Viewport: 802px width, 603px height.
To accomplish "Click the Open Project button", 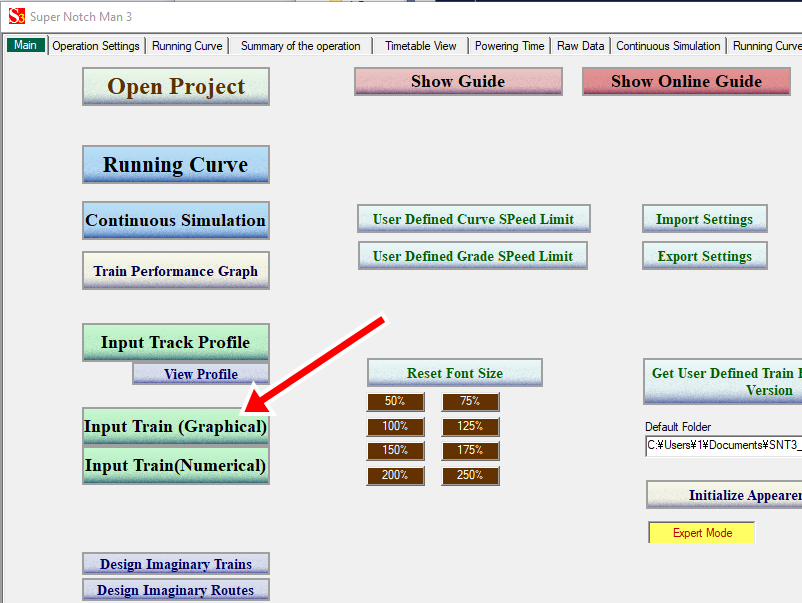I will pos(176,86).
